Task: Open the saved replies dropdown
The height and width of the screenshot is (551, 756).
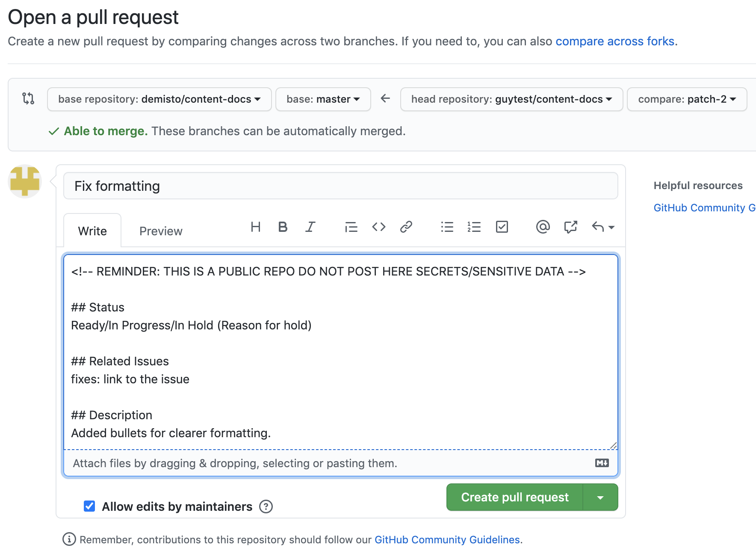Action: pyautogui.click(x=603, y=227)
